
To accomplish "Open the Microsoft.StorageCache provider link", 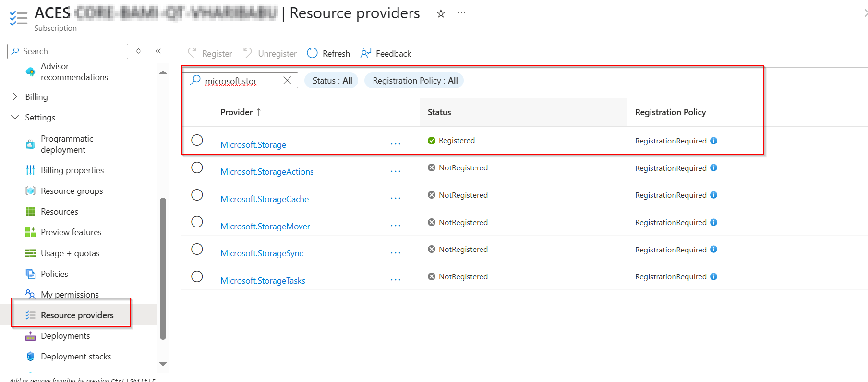I will pos(265,199).
